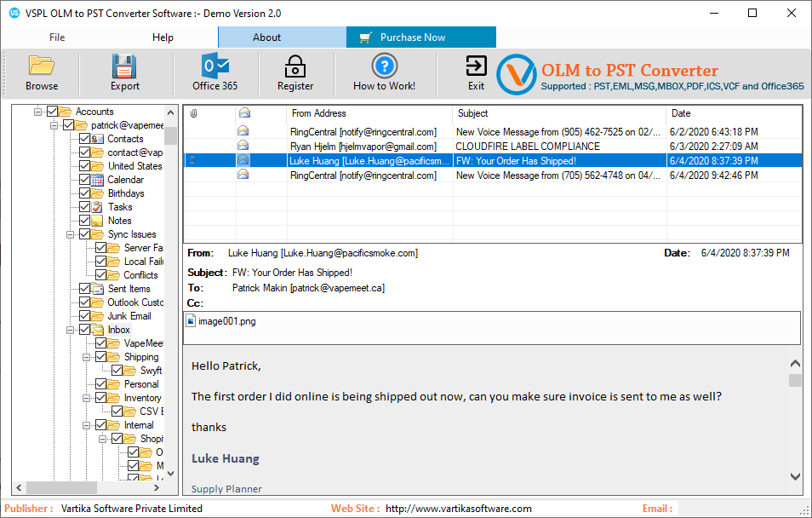The width and height of the screenshot is (812, 518).
Task: Click the attachment paperclip column header
Action: (x=194, y=113)
